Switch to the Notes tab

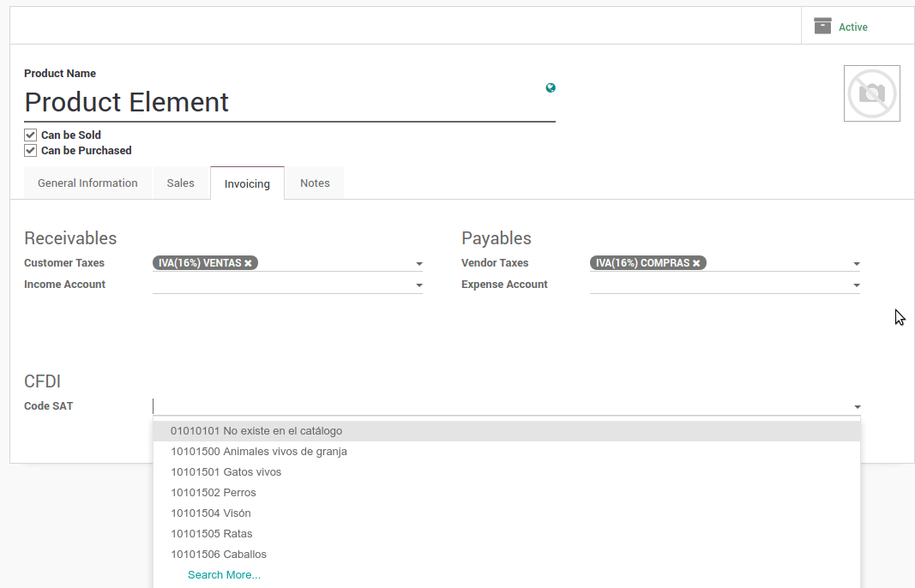pyautogui.click(x=315, y=183)
